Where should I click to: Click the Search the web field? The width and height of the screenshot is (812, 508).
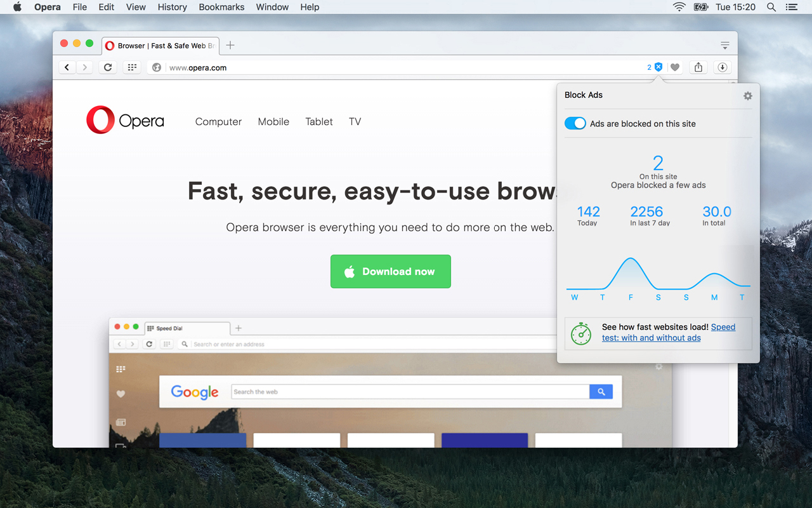pyautogui.click(x=410, y=392)
